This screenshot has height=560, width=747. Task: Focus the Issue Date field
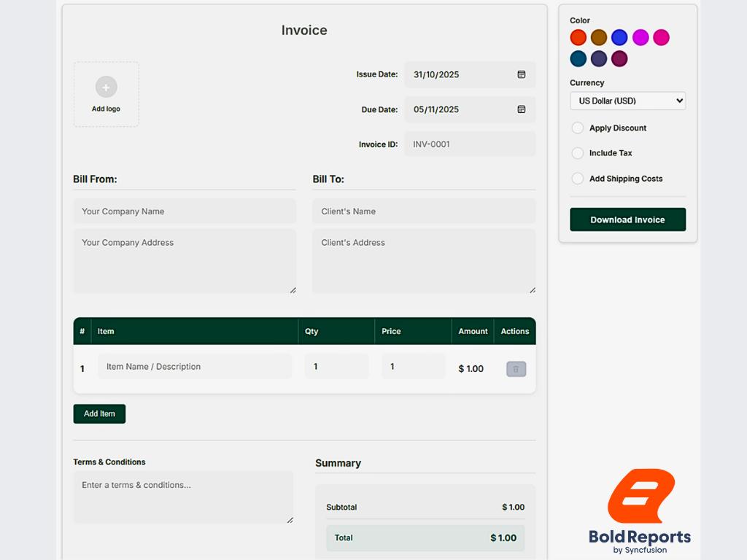click(470, 74)
